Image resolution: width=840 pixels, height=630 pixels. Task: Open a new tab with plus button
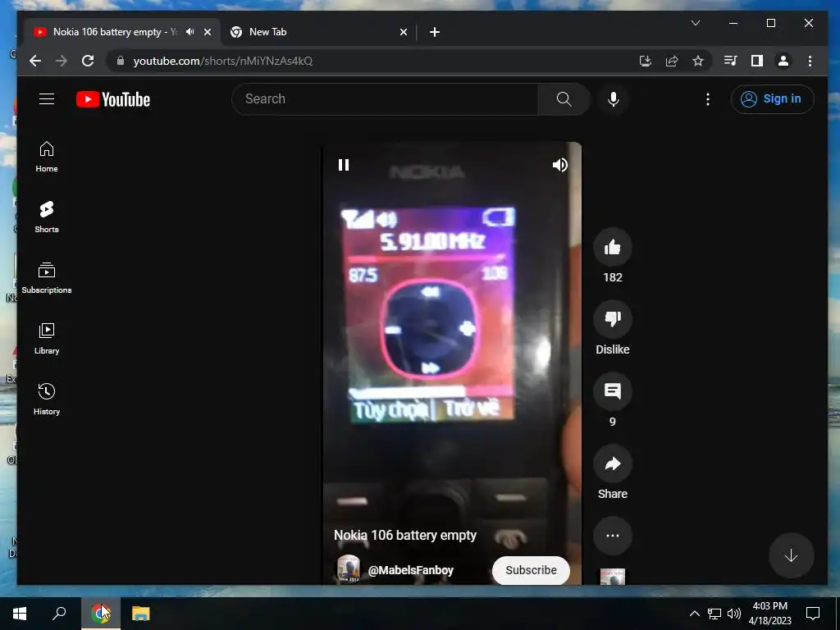tap(435, 32)
